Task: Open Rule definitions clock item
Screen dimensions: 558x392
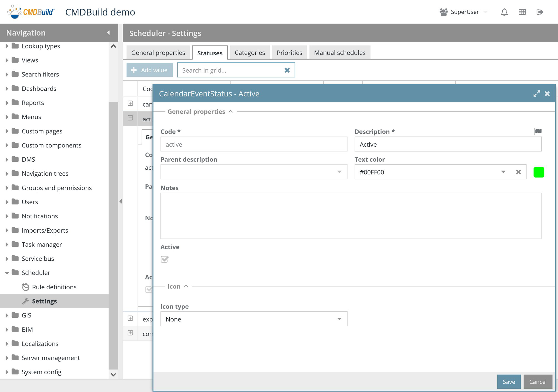Action: pyautogui.click(x=54, y=287)
